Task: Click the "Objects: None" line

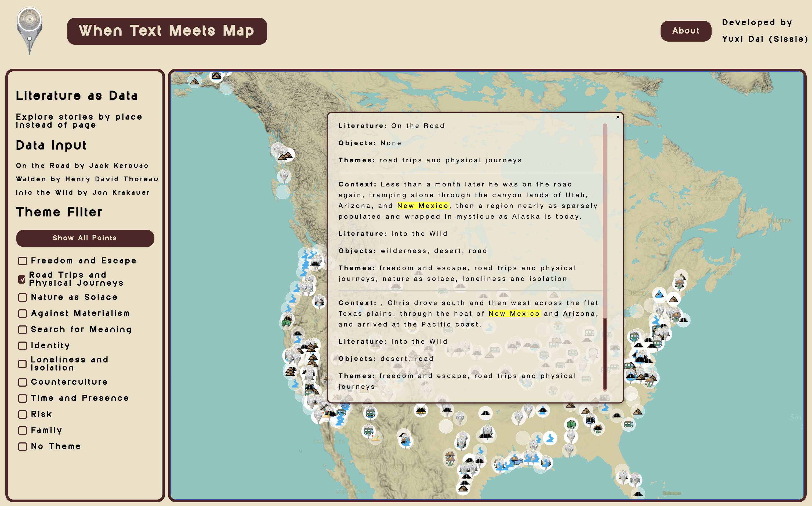Action: (x=370, y=143)
